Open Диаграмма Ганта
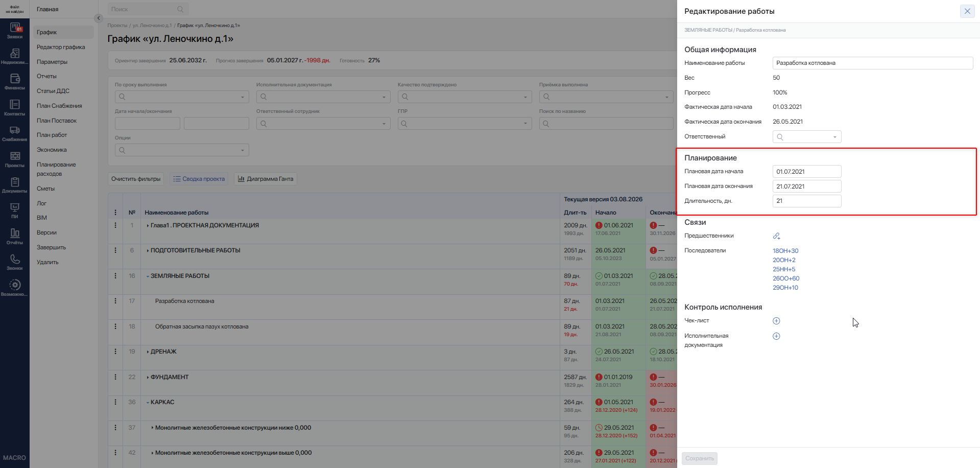This screenshot has height=468, width=980. point(266,179)
